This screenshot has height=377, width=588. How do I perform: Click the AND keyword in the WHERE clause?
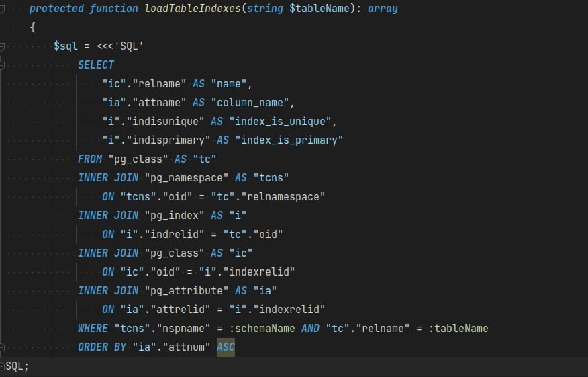click(x=311, y=328)
